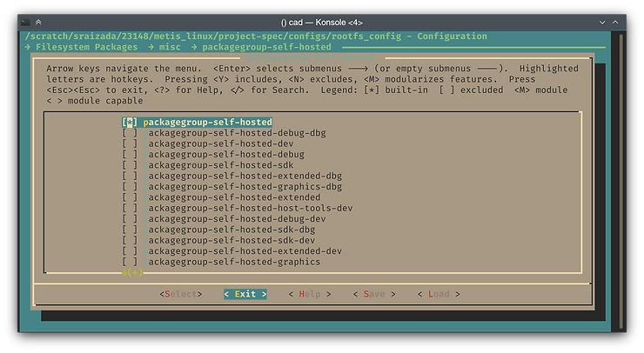This screenshot has width=644, height=353.
Task: Click misc in the breadcrumb path
Action: (169, 47)
